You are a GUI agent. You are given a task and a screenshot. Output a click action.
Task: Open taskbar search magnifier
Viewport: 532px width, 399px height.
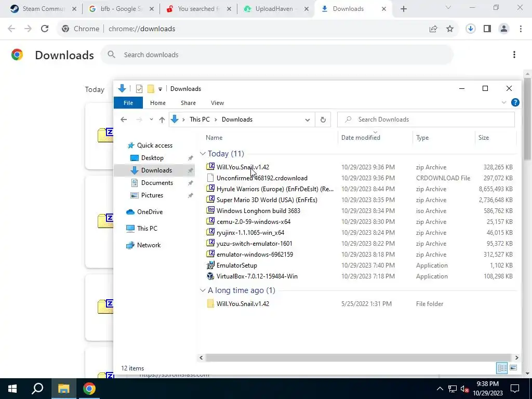coord(37,389)
